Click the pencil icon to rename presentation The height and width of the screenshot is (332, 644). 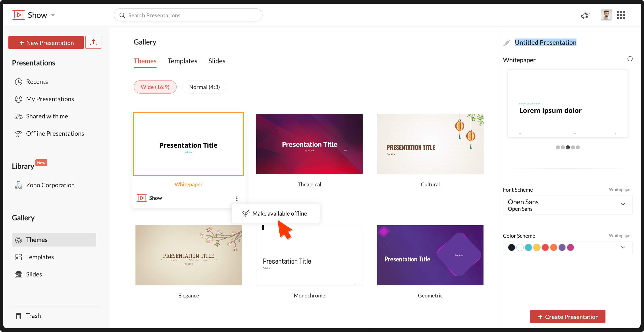tap(507, 43)
